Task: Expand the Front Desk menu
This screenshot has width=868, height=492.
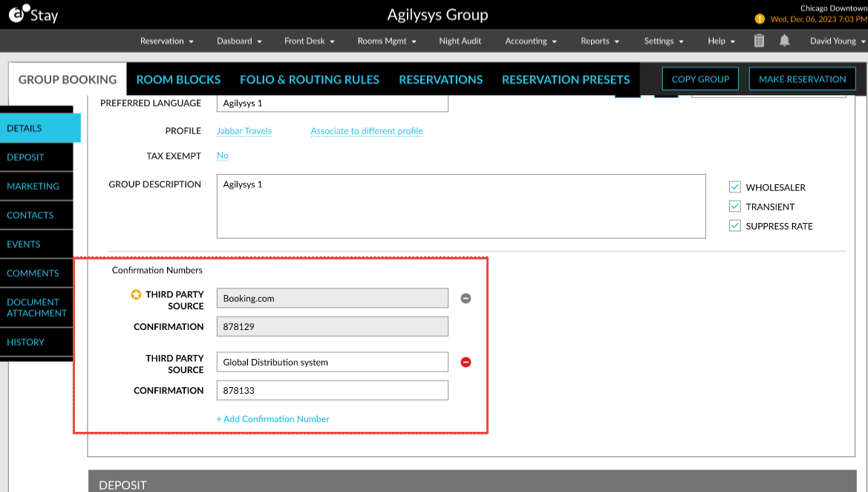Action: coord(310,41)
